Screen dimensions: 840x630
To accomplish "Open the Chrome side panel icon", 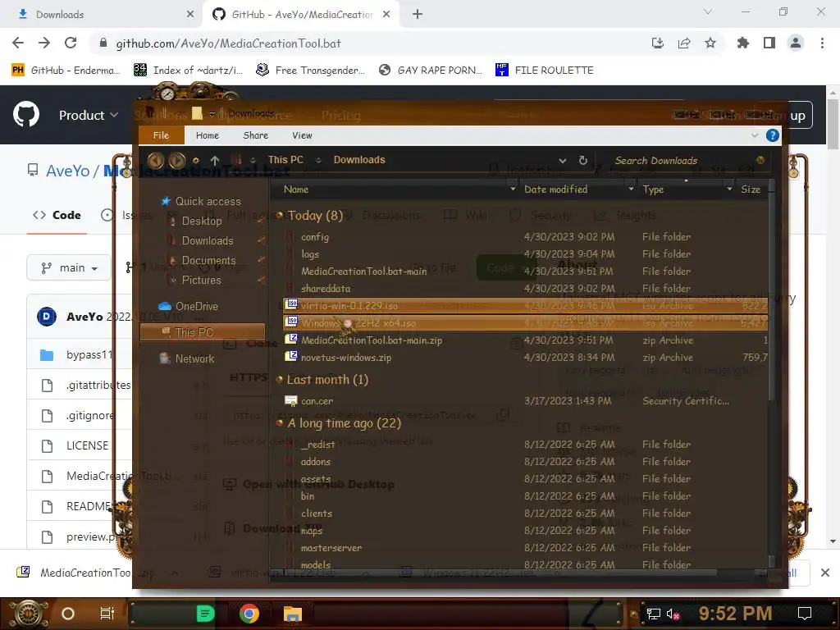I will pos(769,43).
